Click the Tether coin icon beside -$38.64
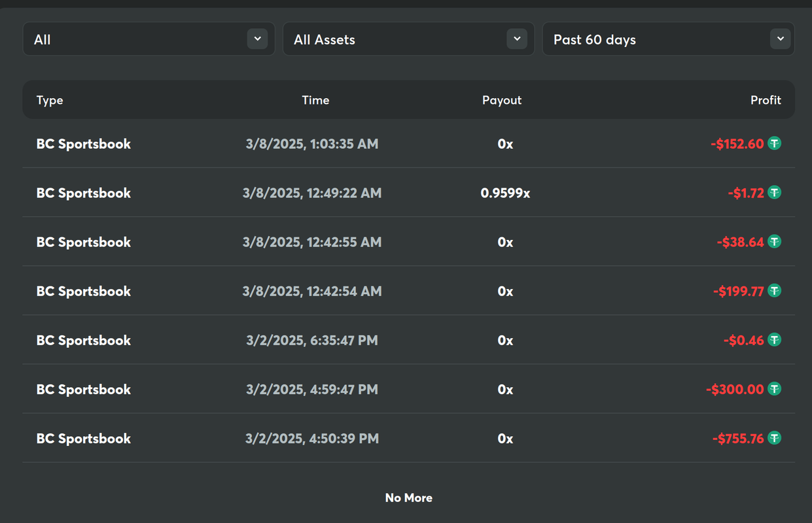 tap(774, 241)
